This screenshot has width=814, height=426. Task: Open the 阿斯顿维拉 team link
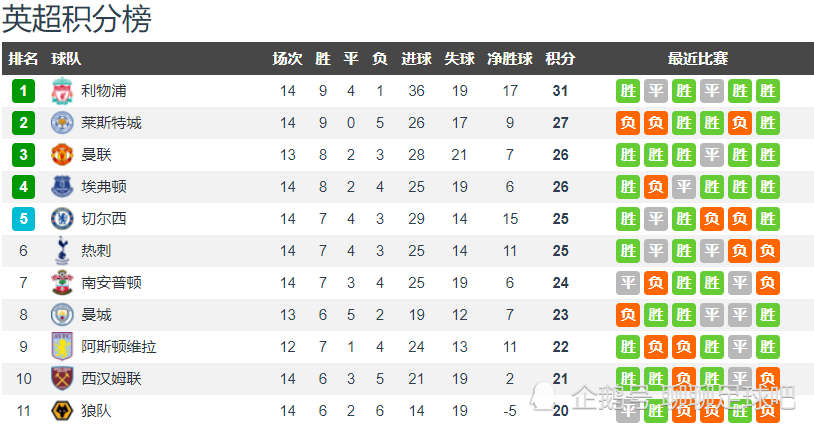(119, 347)
